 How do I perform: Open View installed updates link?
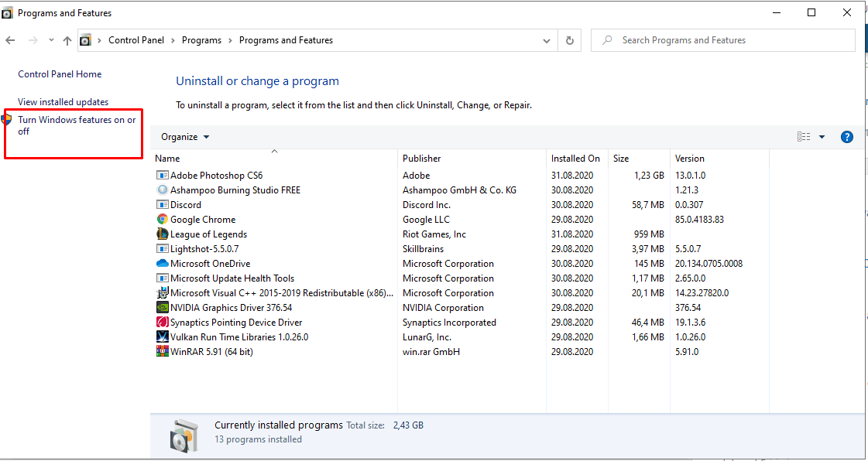63,102
